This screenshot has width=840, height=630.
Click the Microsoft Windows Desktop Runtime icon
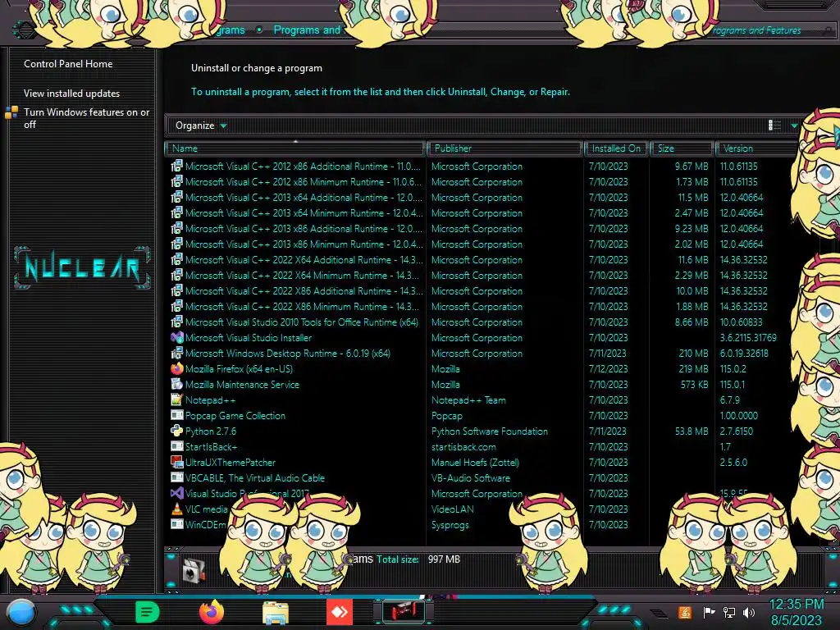(177, 353)
